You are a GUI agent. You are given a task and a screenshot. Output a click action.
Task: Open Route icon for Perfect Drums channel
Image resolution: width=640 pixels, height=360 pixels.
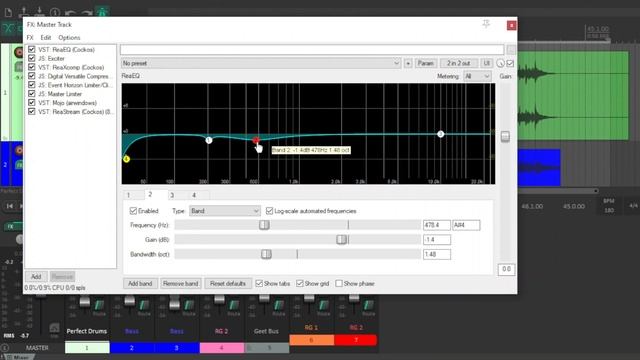tap(99, 306)
